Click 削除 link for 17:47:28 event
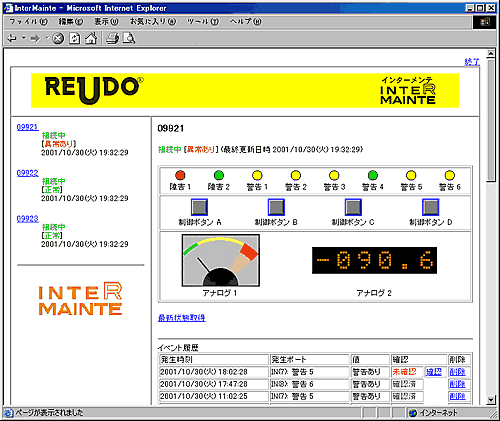Image resolution: width=500 pixels, height=421 pixels. (x=457, y=384)
